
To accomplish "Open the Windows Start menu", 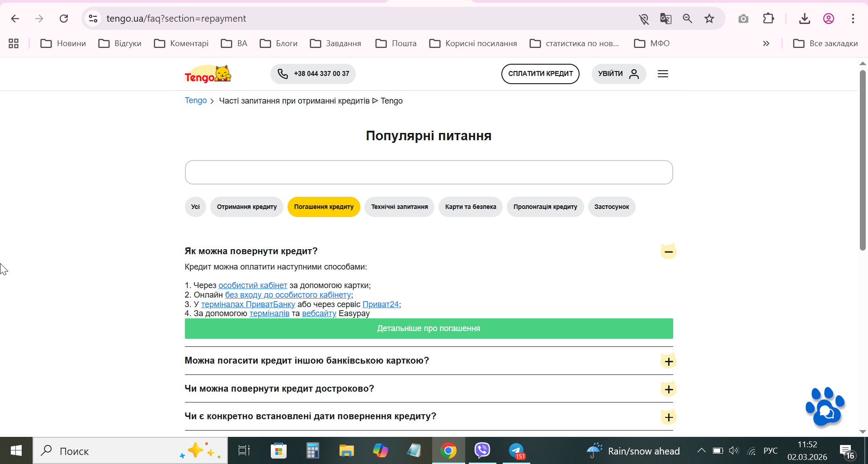I will [16, 450].
